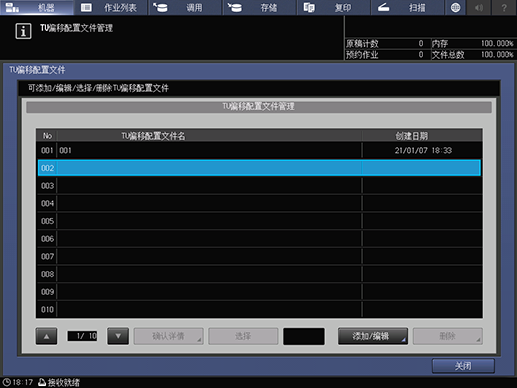Click the 添加/编辑 button
The width and height of the screenshot is (517, 388).
pyautogui.click(x=373, y=336)
